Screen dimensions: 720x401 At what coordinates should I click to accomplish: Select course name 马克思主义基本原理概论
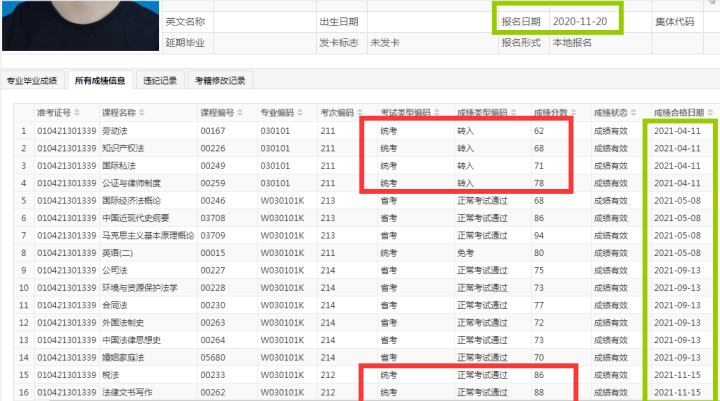pyautogui.click(x=148, y=236)
